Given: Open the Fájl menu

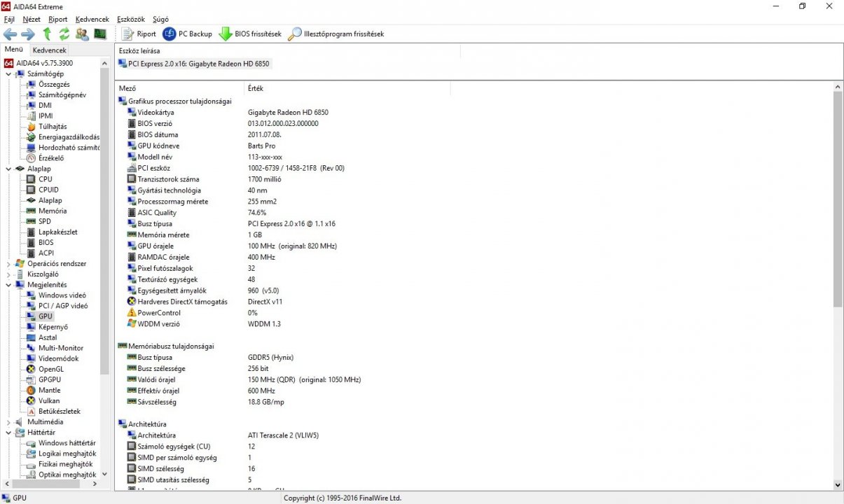Looking at the screenshot, I should (9, 19).
